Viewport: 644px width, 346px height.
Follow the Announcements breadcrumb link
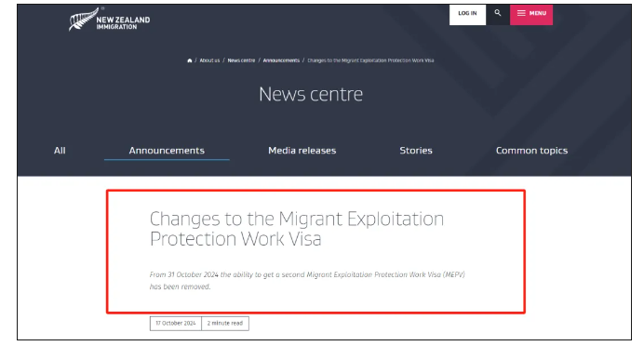(x=281, y=60)
